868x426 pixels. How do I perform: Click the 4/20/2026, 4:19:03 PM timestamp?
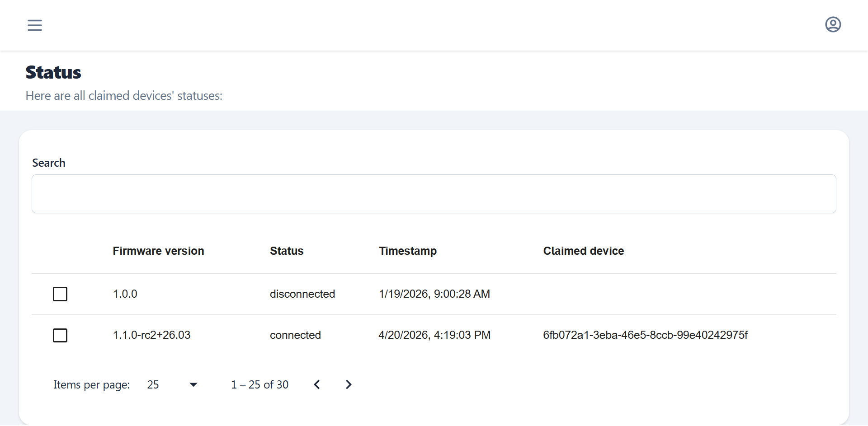[x=434, y=335]
